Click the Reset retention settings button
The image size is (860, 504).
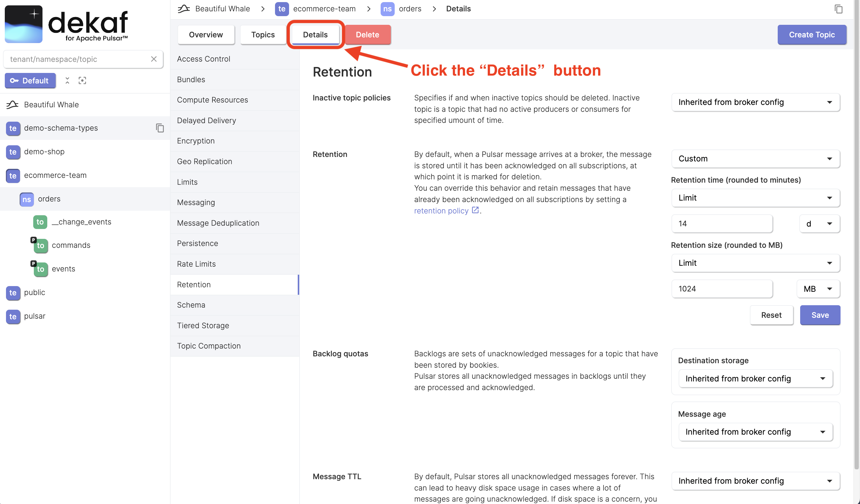(771, 314)
